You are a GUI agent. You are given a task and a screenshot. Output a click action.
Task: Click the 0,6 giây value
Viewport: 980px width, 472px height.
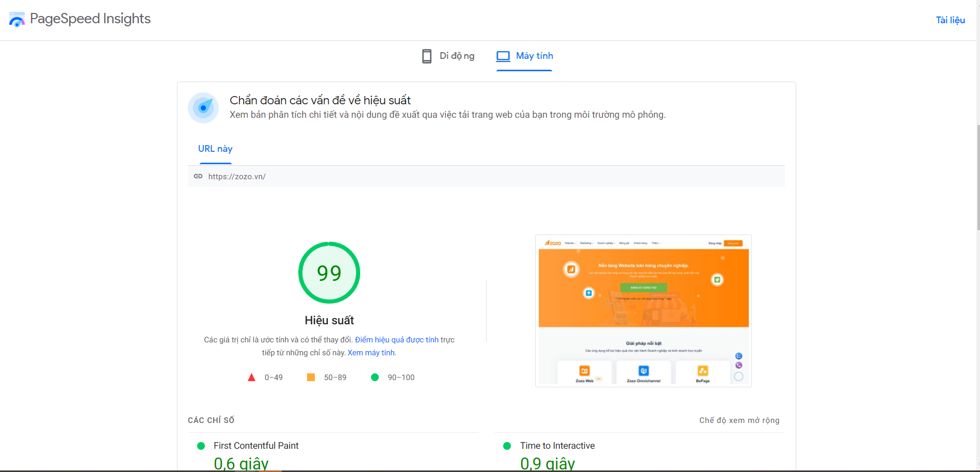coord(241,463)
